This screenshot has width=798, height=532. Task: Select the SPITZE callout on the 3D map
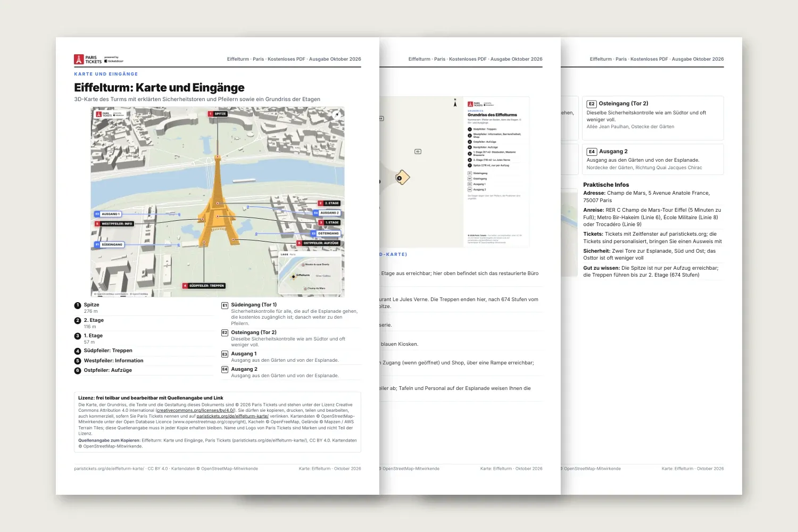218,114
